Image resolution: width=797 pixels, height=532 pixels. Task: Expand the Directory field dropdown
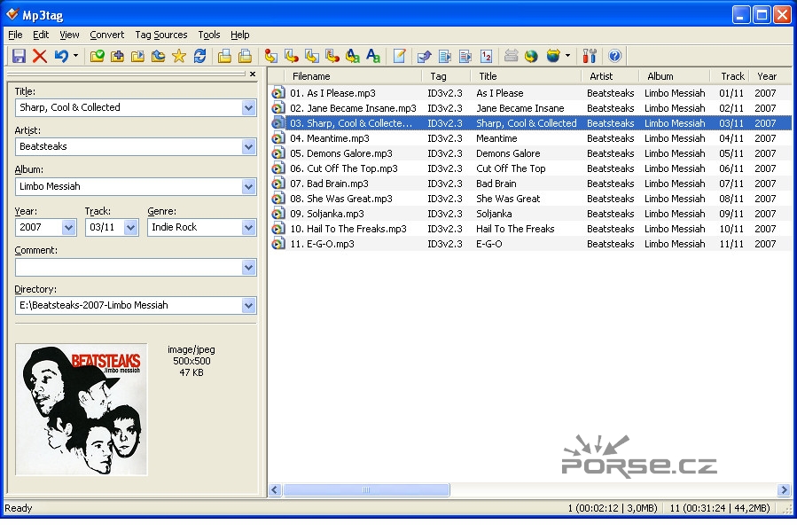click(x=248, y=306)
